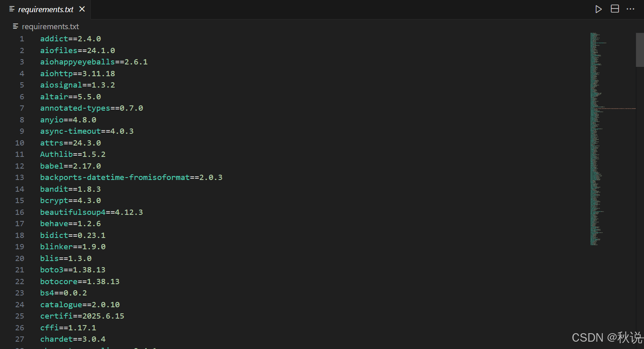Click the text aiohappyeyeballs==2.6.1
This screenshot has width=644, height=349.
94,62
